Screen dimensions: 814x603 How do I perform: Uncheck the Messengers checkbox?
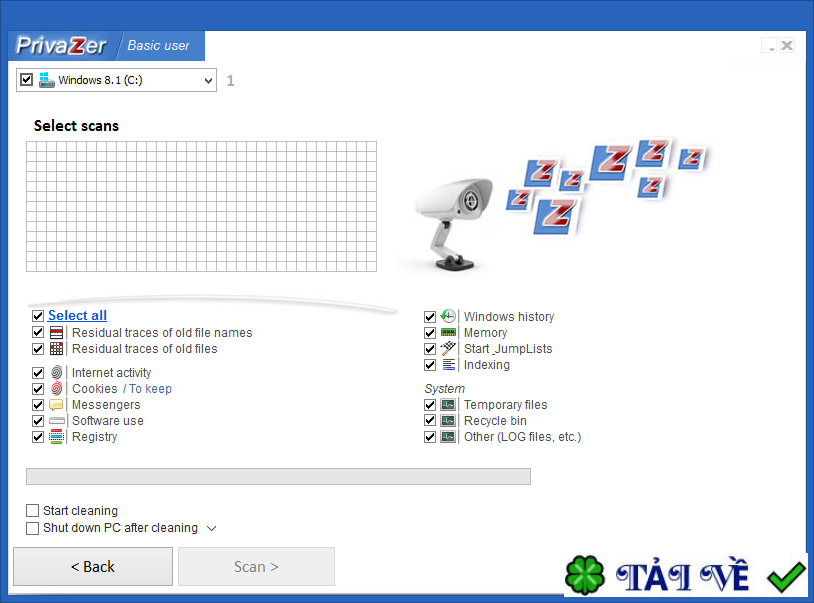pos(38,405)
